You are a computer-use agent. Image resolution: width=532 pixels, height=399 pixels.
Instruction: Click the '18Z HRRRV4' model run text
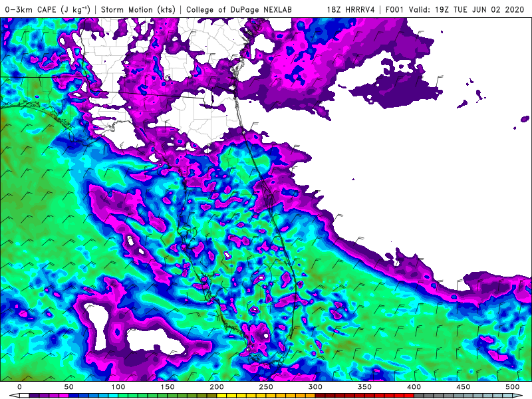point(350,9)
